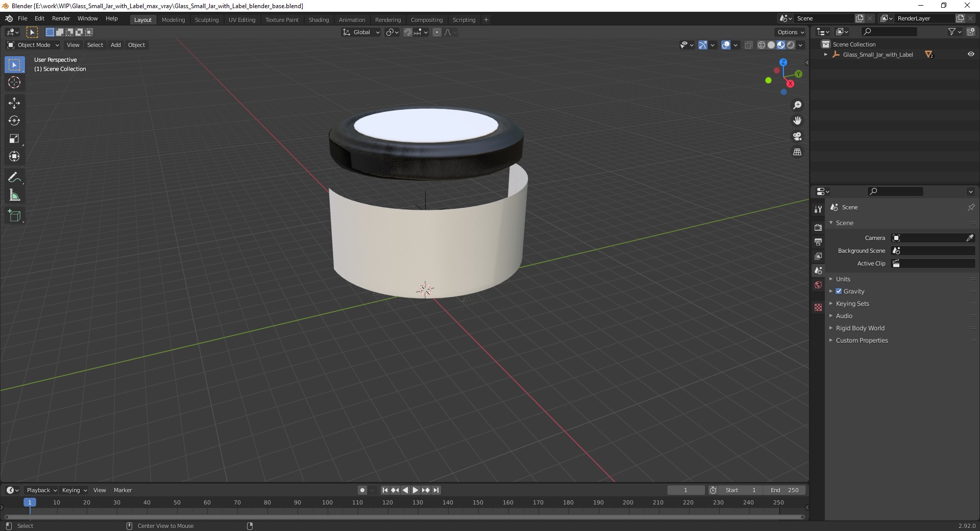Click the outliner search field
Image resolution: width=980 pixels, height=531 pixels.
pyautogui.click(x=889, y=32)
